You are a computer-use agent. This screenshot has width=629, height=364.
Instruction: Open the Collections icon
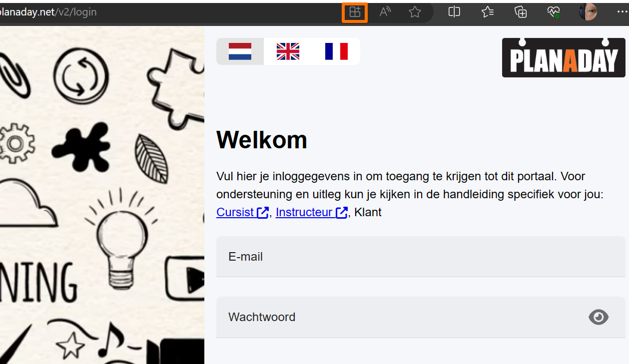coord(521,12)
